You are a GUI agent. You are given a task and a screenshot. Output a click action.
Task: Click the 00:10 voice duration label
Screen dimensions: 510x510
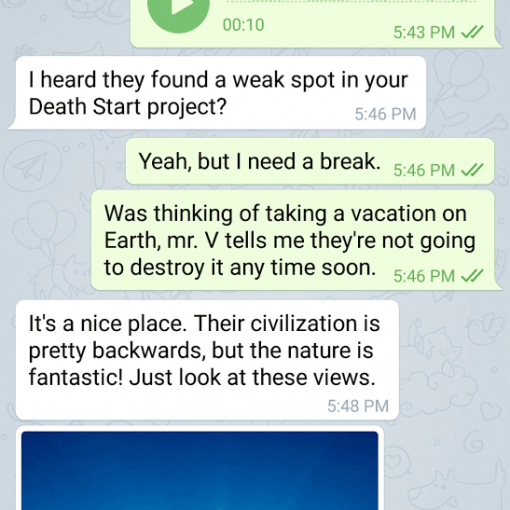pos(243,25)
